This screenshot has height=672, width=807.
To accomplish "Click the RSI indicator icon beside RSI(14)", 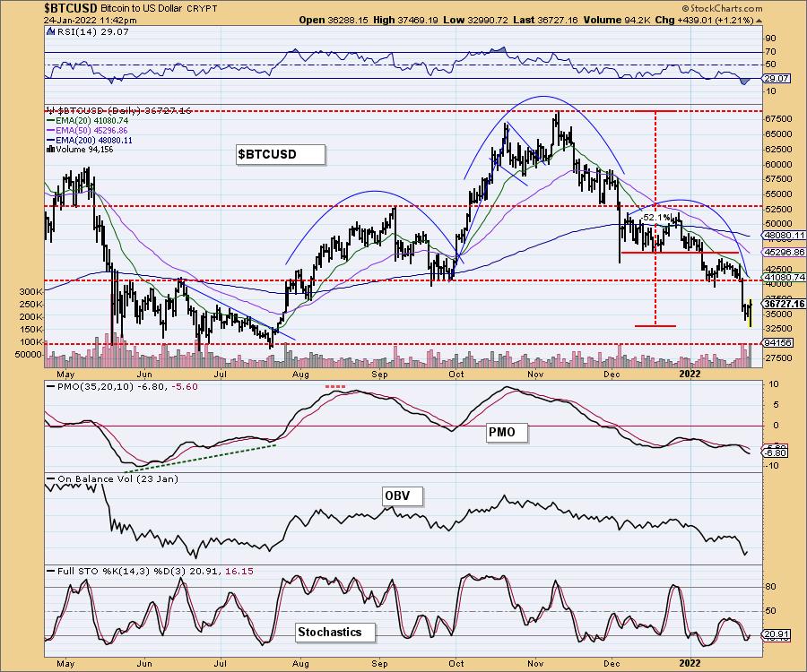I will (x=50, y=31).
